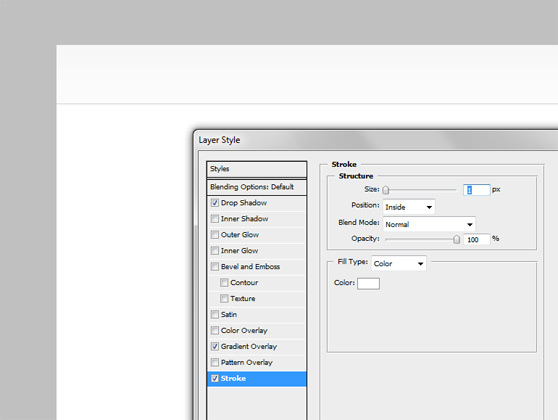Screen dimensions: 558x420
Task: Check the Texture sub-option box
Action: point(224,298)
